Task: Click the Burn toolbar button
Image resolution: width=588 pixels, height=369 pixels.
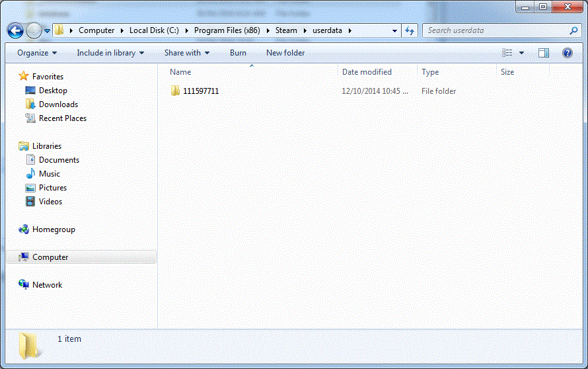Action: click(238, 53)
